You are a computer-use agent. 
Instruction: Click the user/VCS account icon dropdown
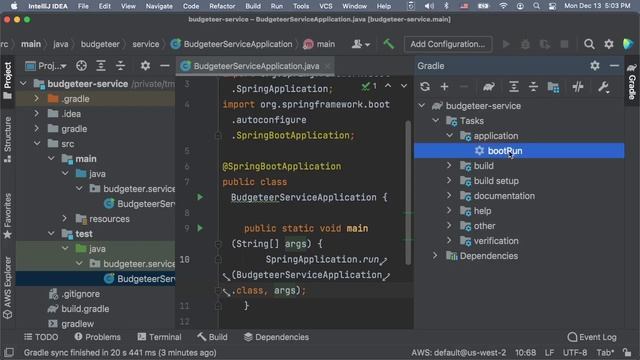[361, 44]
